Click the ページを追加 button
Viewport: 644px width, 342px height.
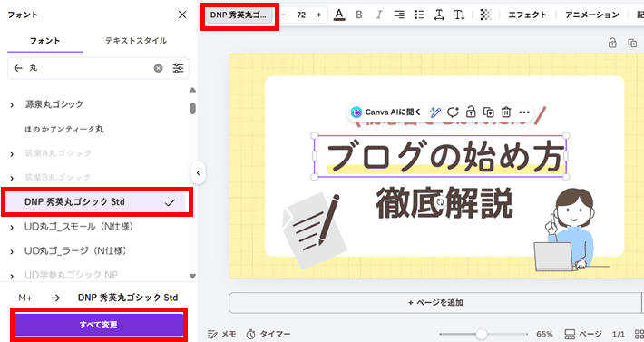(435, 303)
